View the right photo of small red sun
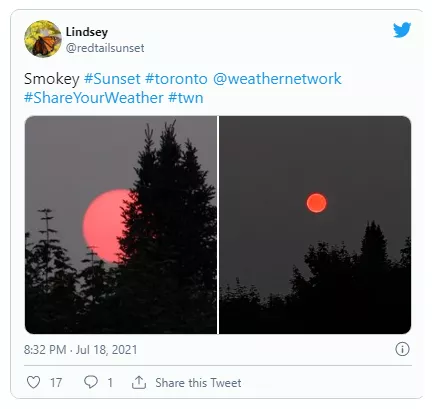 315,225
